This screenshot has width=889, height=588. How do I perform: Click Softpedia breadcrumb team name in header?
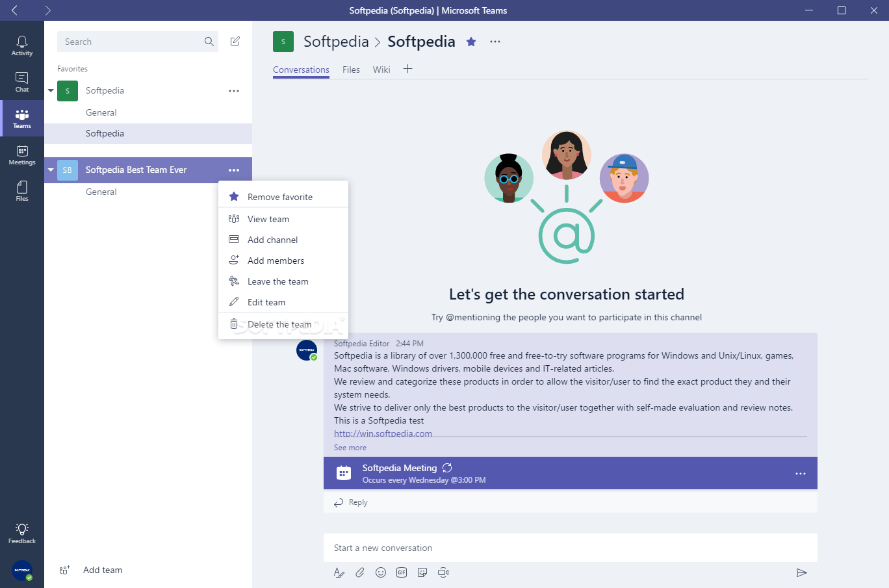coord(336,42)
